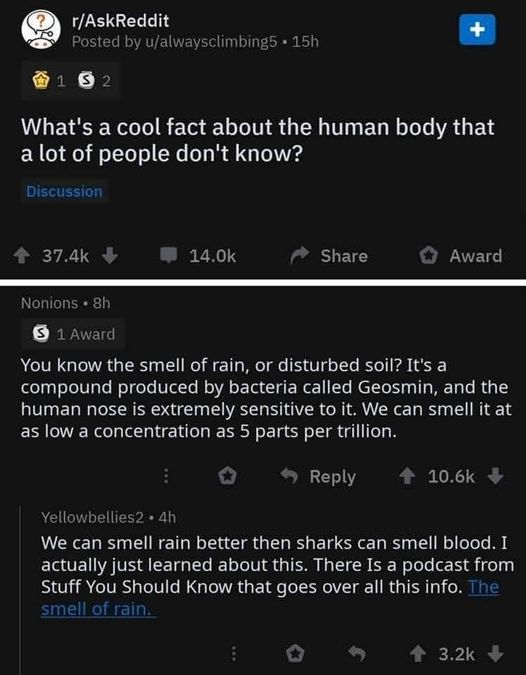Open Nonions user profile
Image resolution: width=526 pixels, height=675 pixels.
tap(50, 303)
